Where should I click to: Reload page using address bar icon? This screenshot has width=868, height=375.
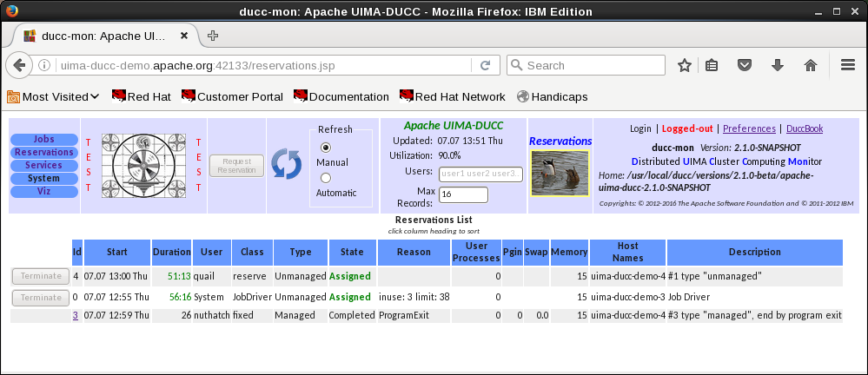click(486, 65)
